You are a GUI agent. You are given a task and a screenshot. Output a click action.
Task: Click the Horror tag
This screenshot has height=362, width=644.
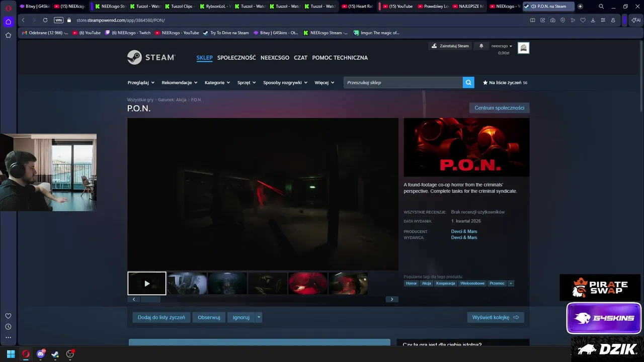[412, 284]
